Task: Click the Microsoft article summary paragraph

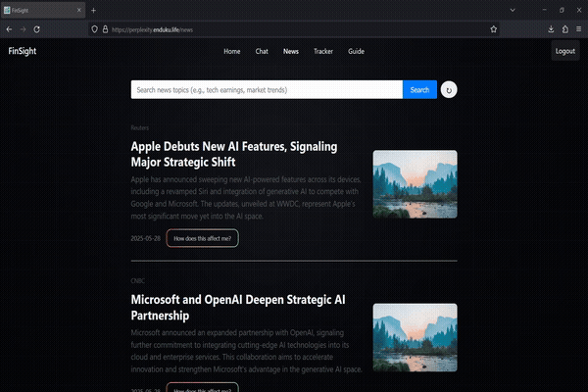Action: coord(246,351)
